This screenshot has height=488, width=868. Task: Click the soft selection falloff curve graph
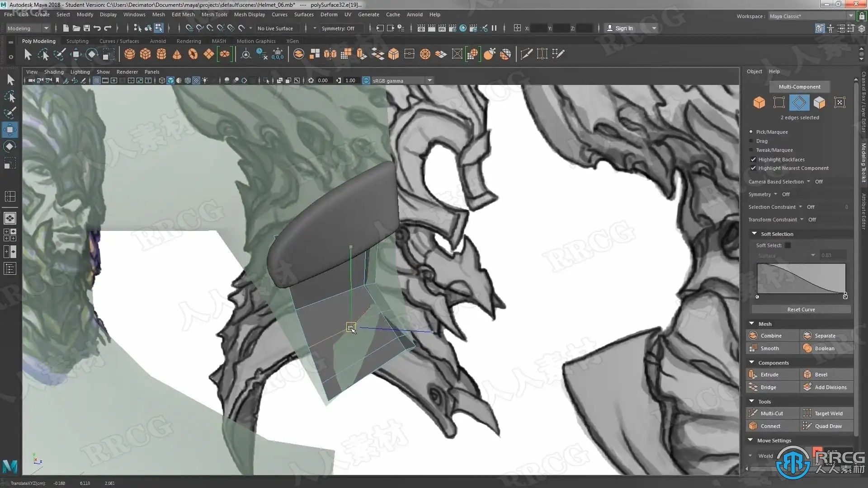tap(801, 279)
